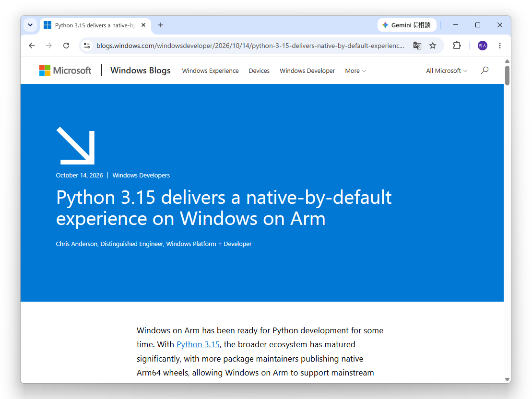Expand the More dropdown
The image size is (532, 399).
[355, 71]
